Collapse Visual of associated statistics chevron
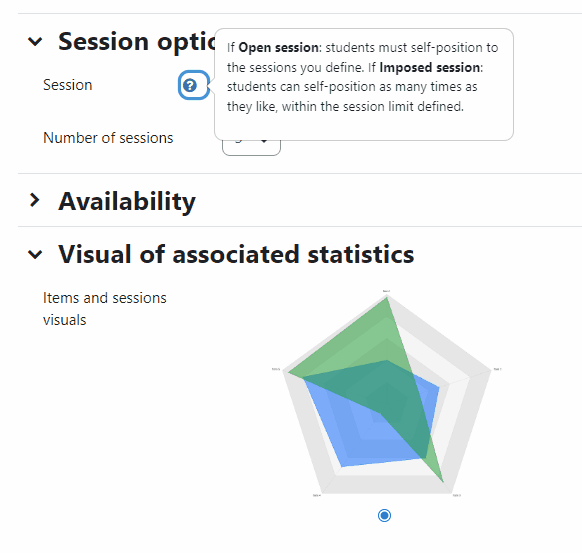 pos(35,255)
